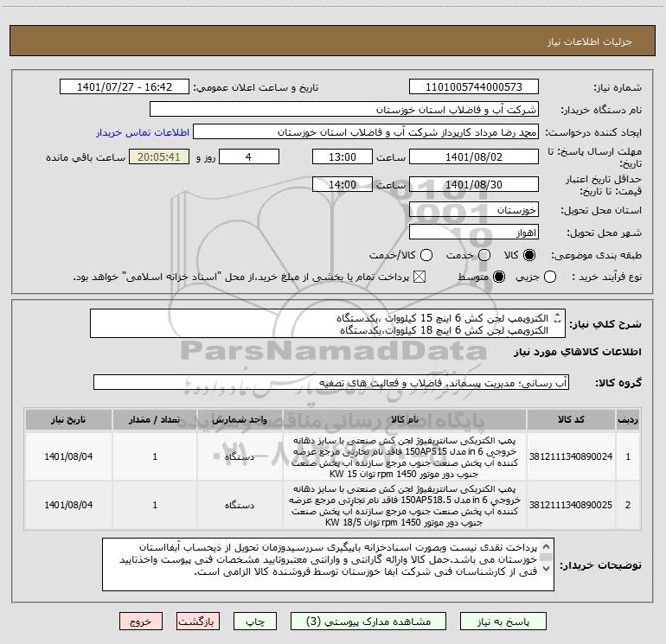This screenshot has height=644, width=666.
Task: Select the خدمت radio button
Action: (484, 255)
